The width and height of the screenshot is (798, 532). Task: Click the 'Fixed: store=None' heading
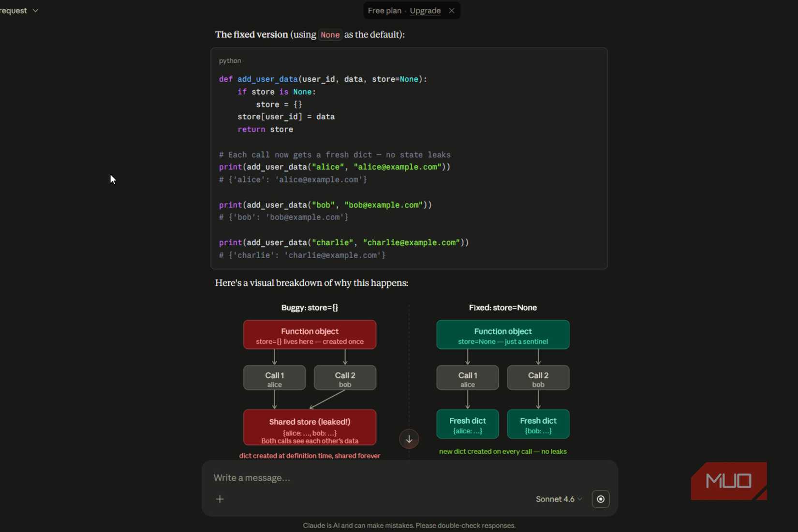click(503, 308)
